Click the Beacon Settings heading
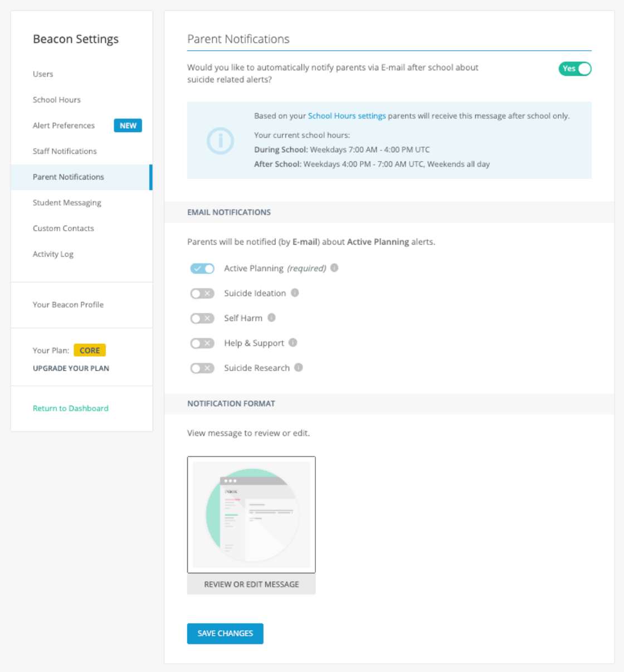 pos(76,39)
